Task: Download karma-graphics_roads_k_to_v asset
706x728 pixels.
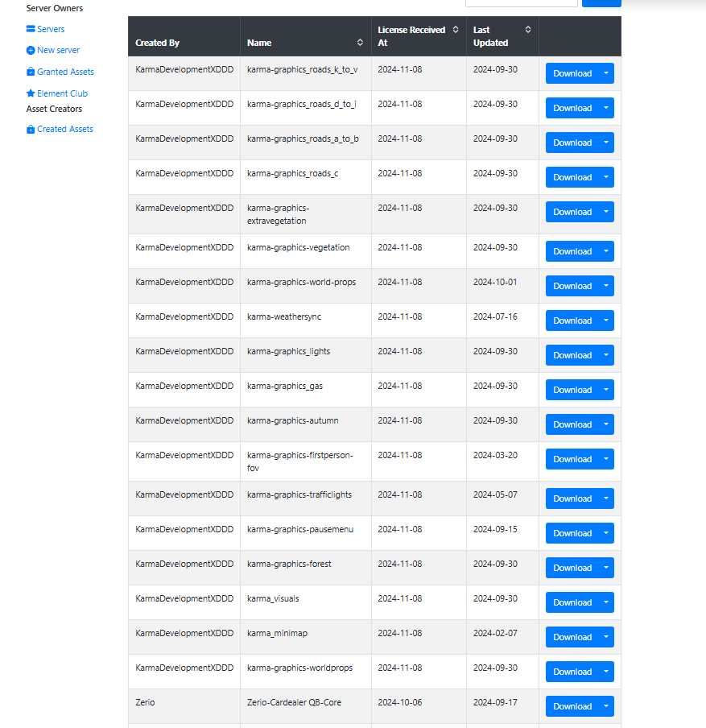Action: tap(572, 73)
